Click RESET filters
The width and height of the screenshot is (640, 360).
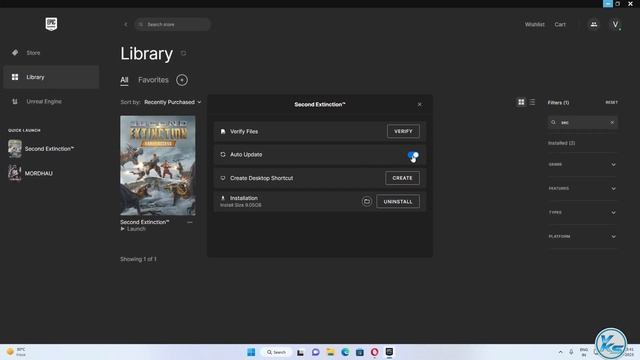(x=611, y=102)
